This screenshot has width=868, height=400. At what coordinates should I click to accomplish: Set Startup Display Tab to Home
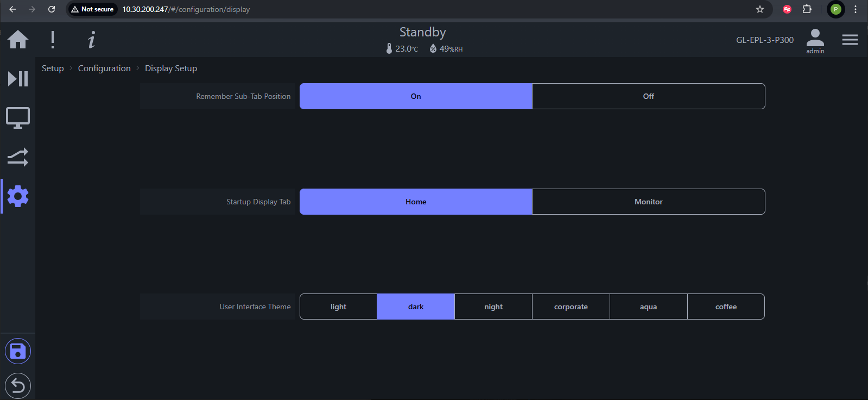tap(416, 202)
